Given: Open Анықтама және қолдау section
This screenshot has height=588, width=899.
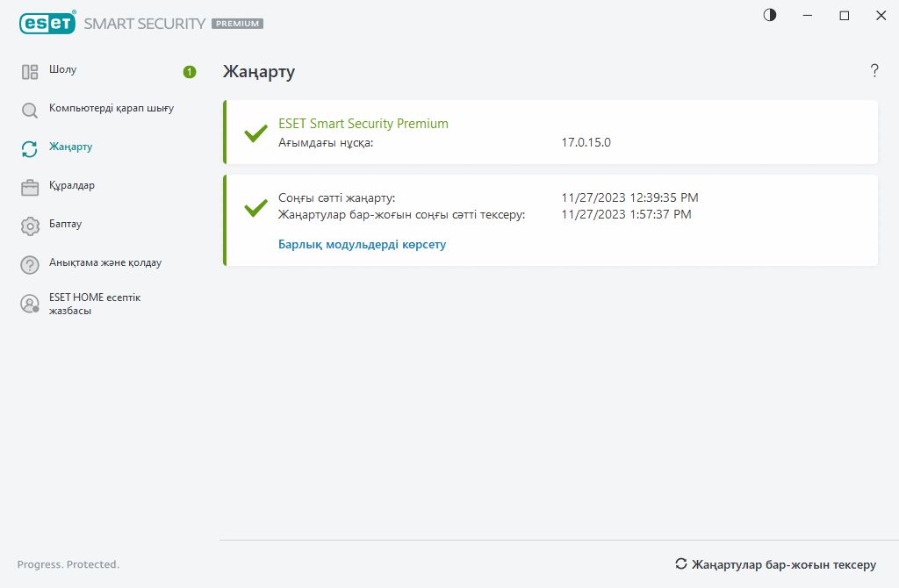Looking at the screenshot, I should point(105,262).
